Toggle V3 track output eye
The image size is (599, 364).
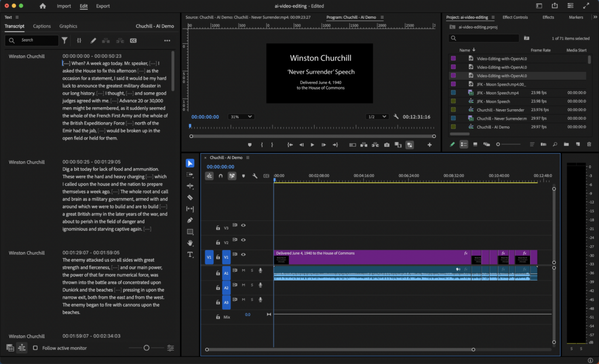click(243, 226)
